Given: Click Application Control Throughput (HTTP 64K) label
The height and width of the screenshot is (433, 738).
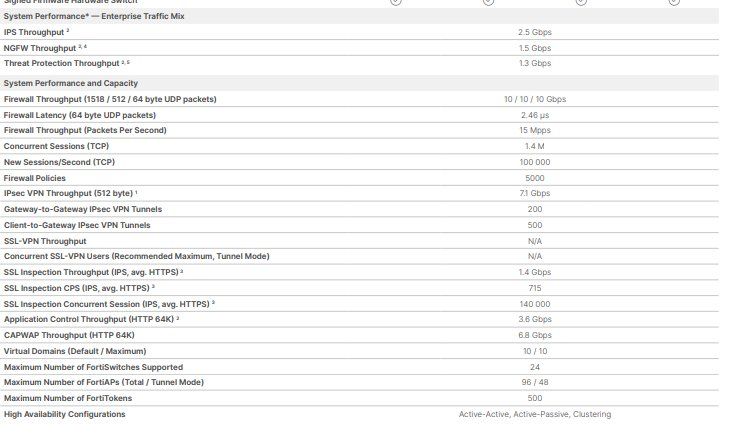Looking at the screenshot, I should (x=89, y=319).
